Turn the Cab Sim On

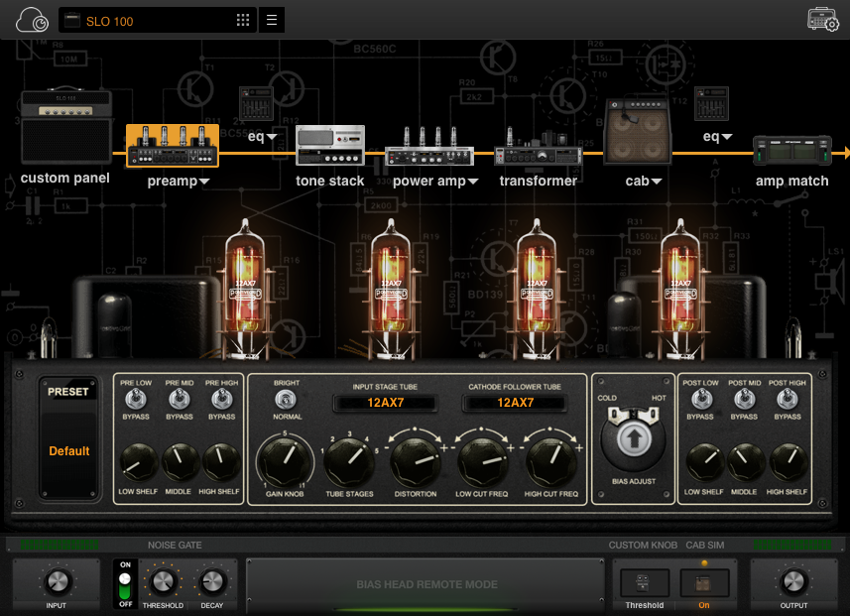click(x=704, y=581)
